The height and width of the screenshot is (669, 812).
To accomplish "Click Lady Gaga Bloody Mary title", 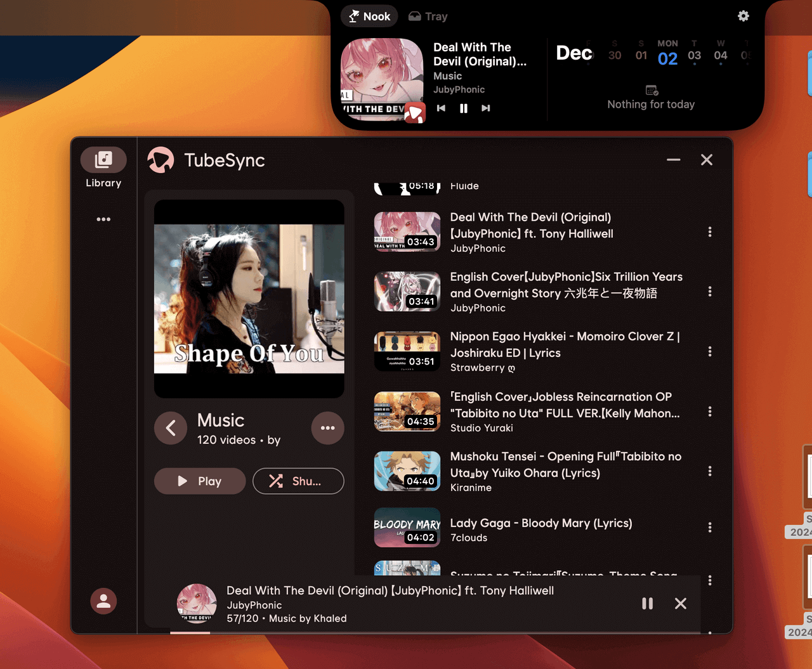I will (541, 523).
